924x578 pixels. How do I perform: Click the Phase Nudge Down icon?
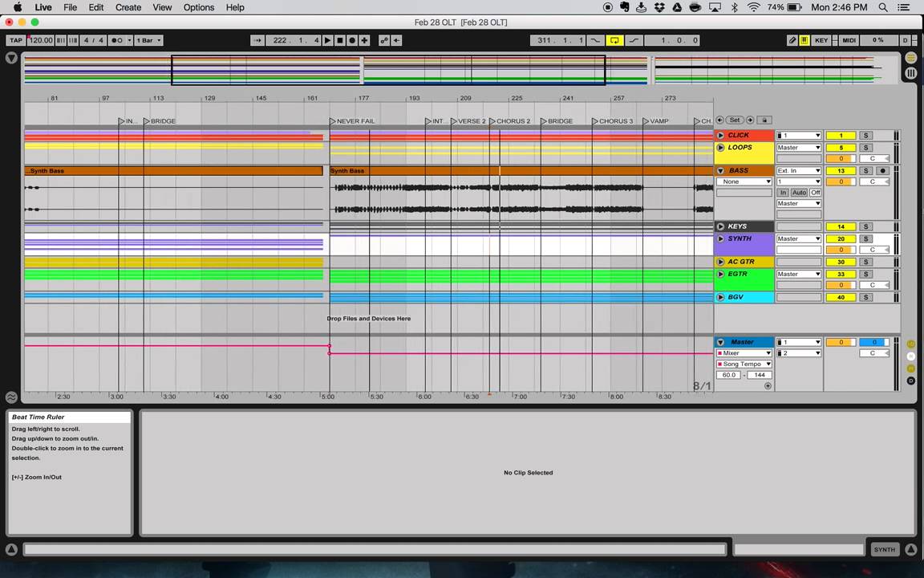61,40
